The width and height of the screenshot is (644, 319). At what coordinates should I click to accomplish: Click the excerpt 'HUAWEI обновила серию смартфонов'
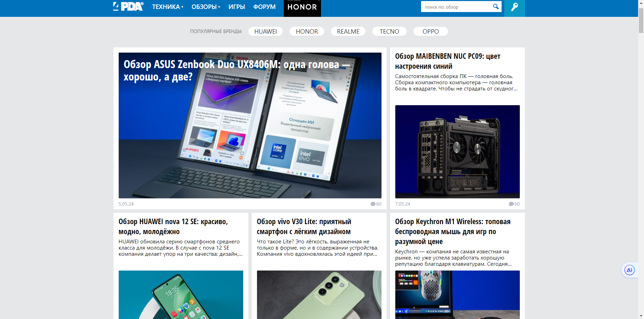(181, 248)
